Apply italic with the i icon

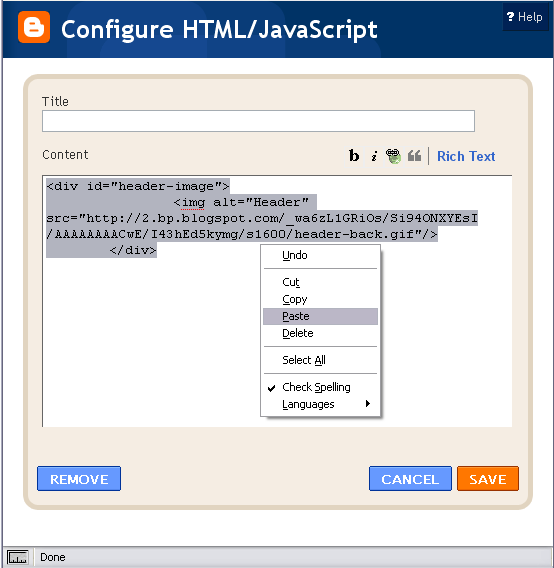(x=374, y=156)
